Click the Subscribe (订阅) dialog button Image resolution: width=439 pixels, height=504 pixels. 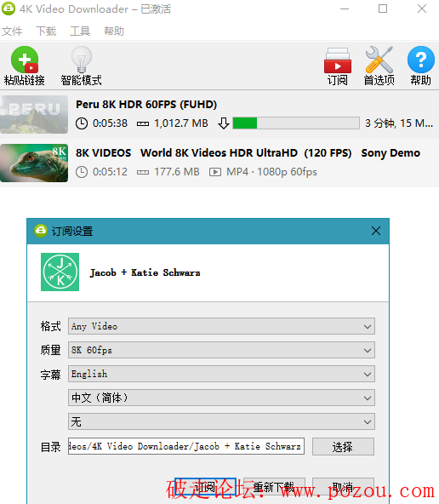pyautogui.click(x=206, y=487)
